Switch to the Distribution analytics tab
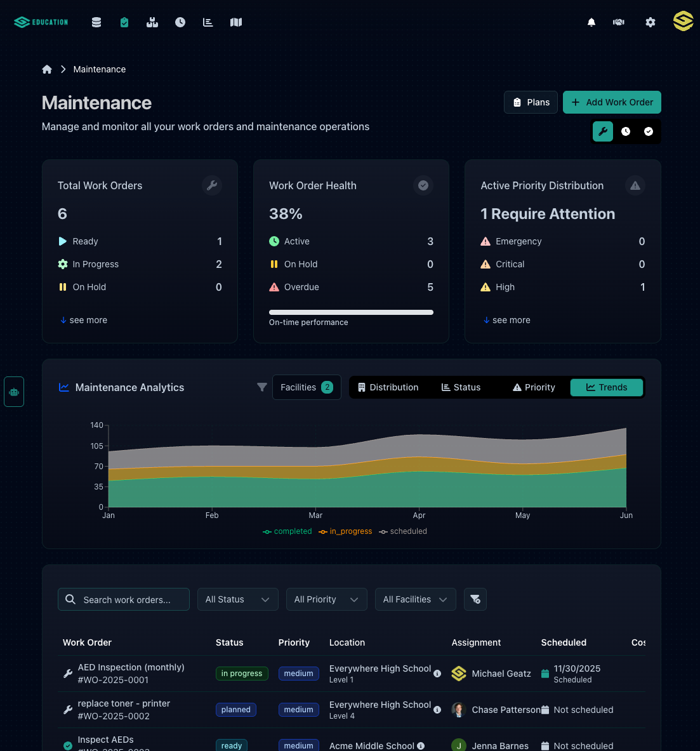This screenshot has height=751, width=700. point(388,387)
